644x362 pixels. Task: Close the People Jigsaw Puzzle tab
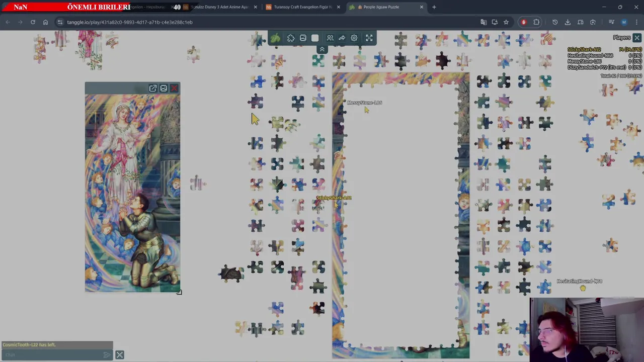coord(422,7)
